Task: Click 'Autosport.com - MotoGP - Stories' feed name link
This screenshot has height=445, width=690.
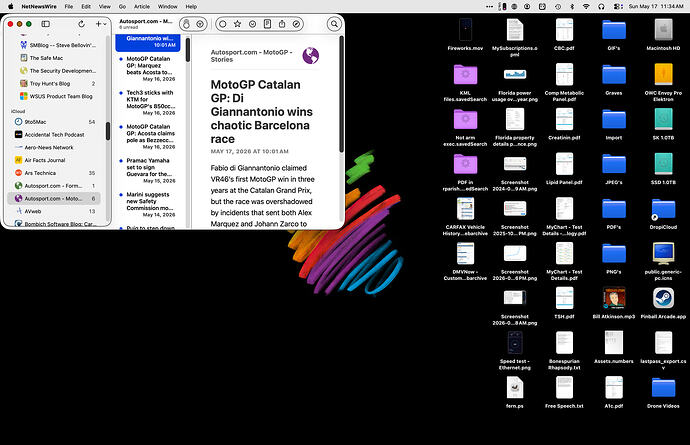Action: (x=251, y=55)
